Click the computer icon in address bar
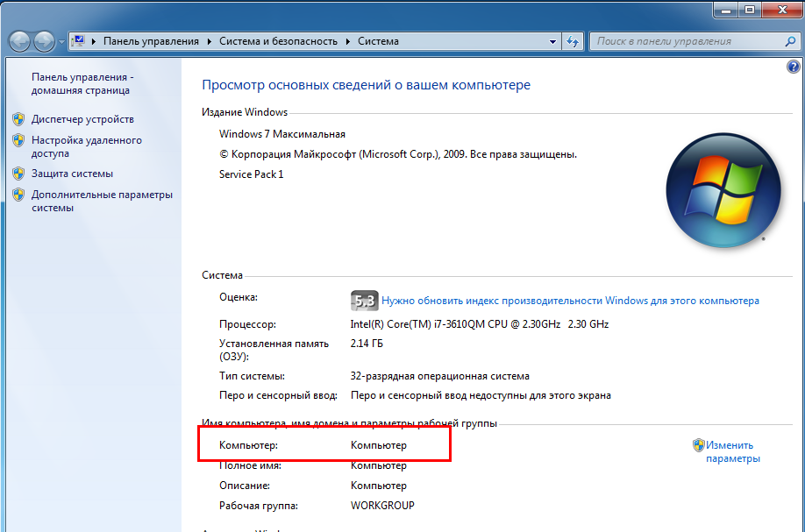Viewport: 805px width, 532px height. (x=78, y=40)
